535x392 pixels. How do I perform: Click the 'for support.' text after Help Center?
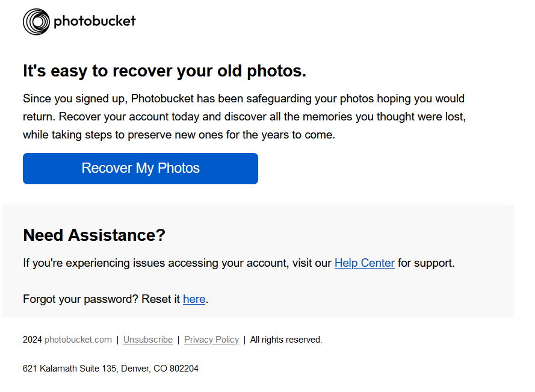(426, 263)
